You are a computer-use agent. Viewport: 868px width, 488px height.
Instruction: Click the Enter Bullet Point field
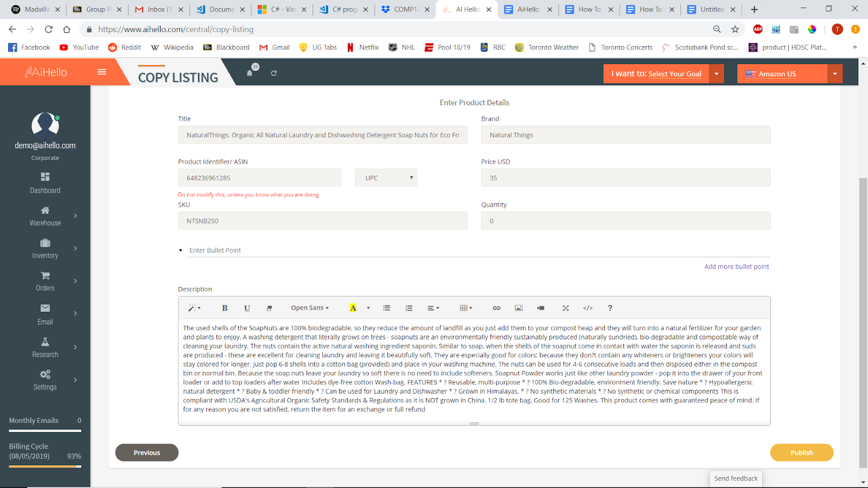(479, 250)
